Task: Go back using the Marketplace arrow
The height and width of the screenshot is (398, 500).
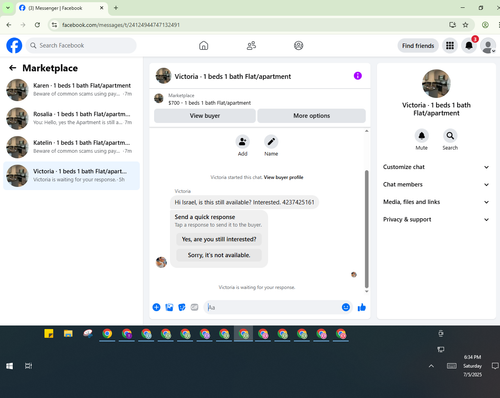Action: (x=13, y=68)
